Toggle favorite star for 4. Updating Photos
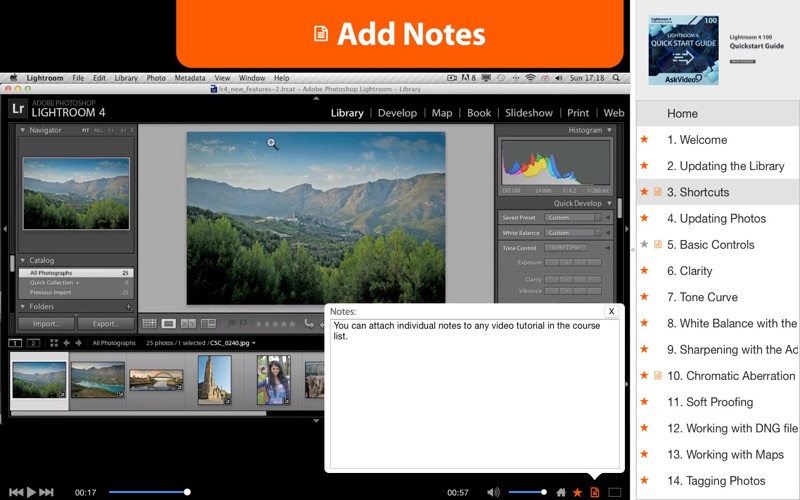Image resolution: width=800 pixels, height=500 pixels. coord(644,218)
